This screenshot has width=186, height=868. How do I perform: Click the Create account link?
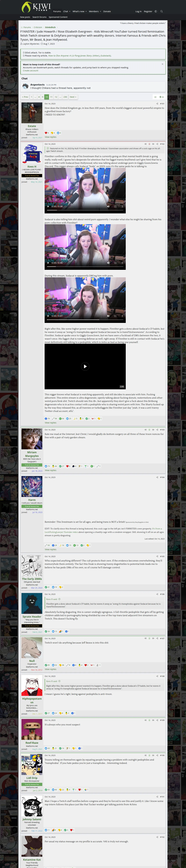tap(30, 70)
